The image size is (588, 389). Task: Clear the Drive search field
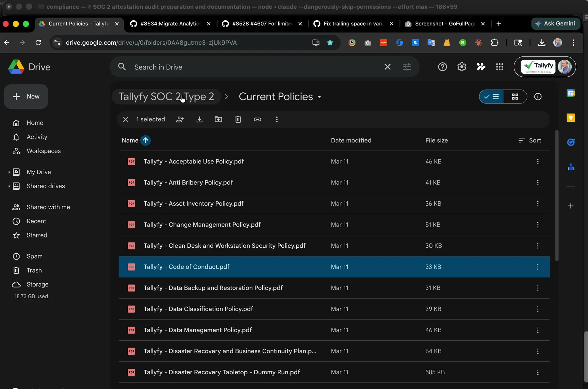[x=387, y=67]
